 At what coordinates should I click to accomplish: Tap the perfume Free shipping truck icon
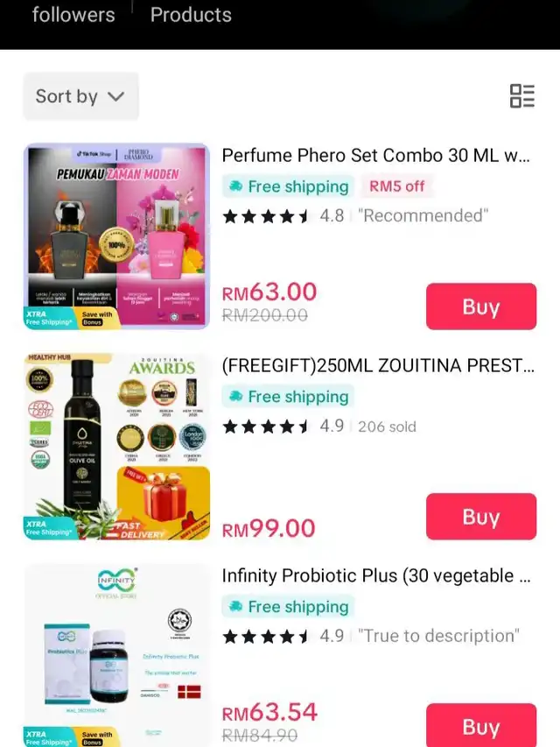coord(235,187)
